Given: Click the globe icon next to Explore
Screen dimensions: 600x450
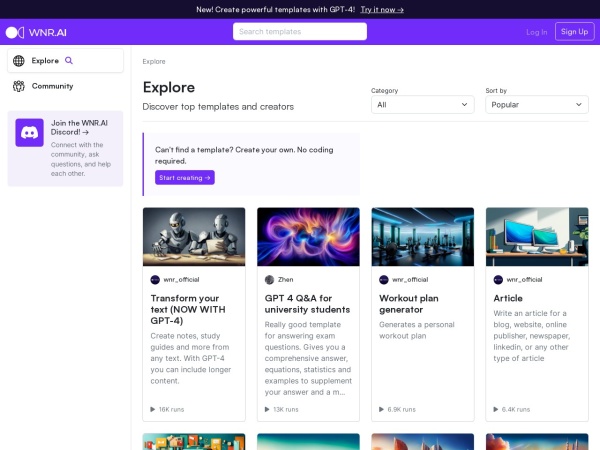Looking at the screenshot, I should 19,61.
